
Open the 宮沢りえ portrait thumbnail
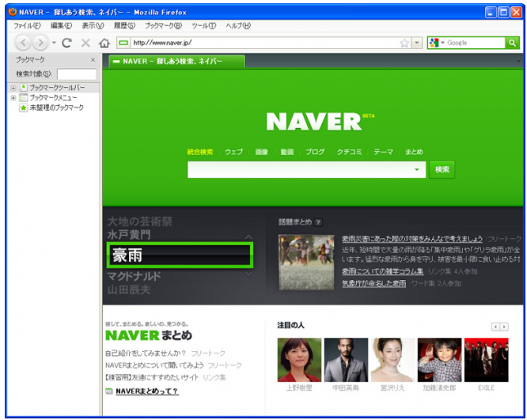392,360
